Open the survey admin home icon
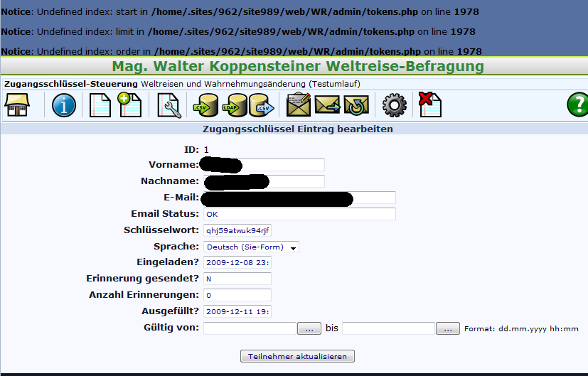The width and height of the screenshot is (588, 376). coord(17,105)
